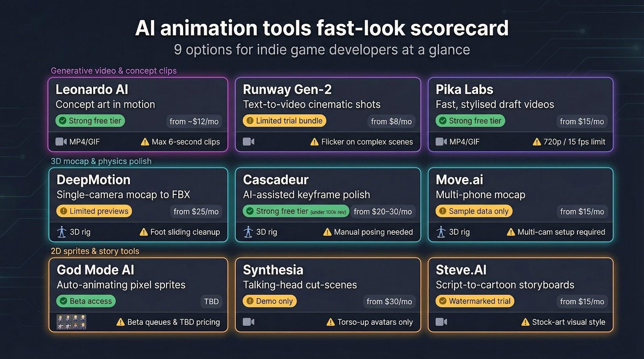Click the video camera icon in Leonardo AI card
The width and height of the screenshot is (644, 359).
[61, 142]
